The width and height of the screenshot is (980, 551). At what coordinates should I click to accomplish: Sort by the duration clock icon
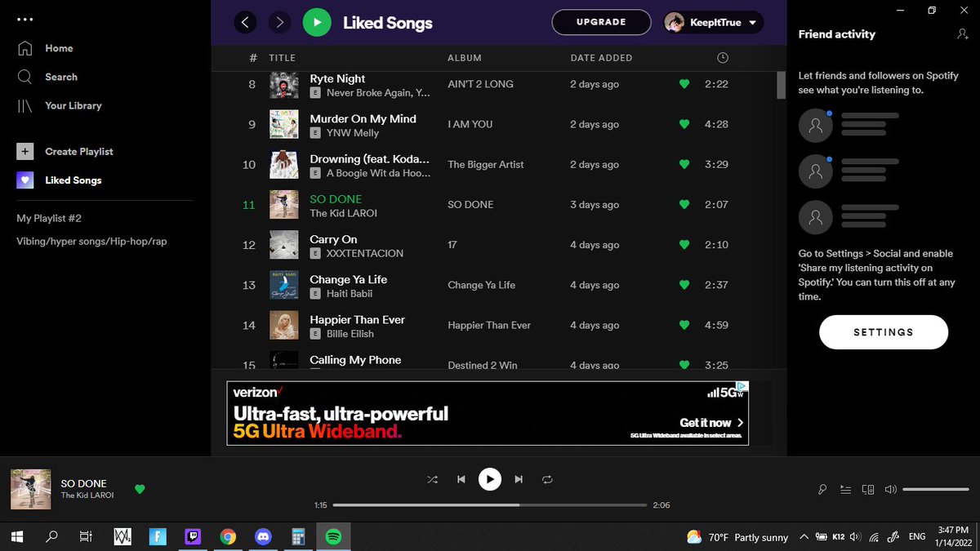tap(722, 58)
